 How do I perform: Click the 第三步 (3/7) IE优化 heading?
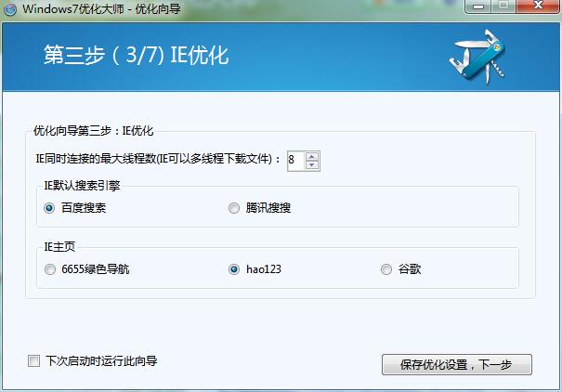tap(137, 55)
